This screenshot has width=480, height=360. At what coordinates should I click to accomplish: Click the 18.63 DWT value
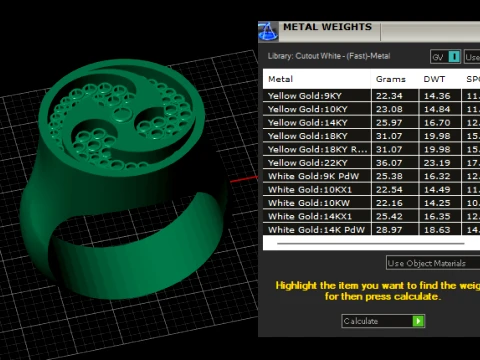(437, 230)
